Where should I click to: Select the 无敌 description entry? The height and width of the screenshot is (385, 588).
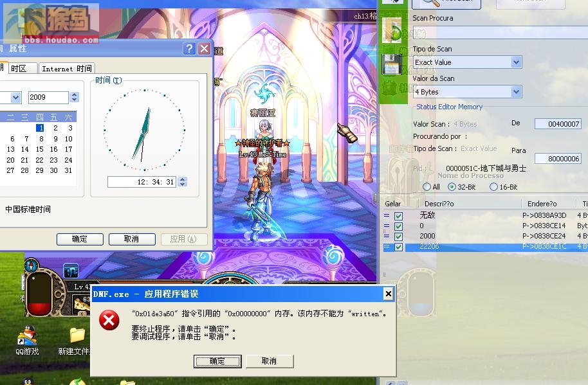click(427, 215)
